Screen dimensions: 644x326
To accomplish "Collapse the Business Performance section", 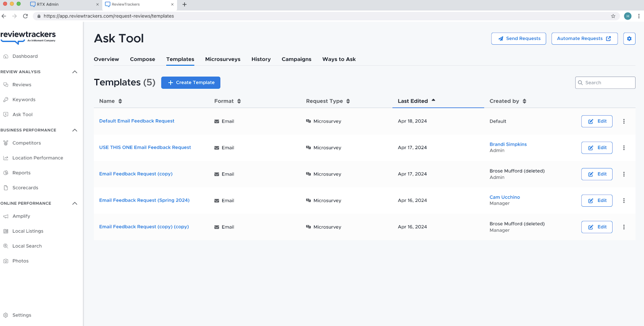I will click(x=74, y=130).
